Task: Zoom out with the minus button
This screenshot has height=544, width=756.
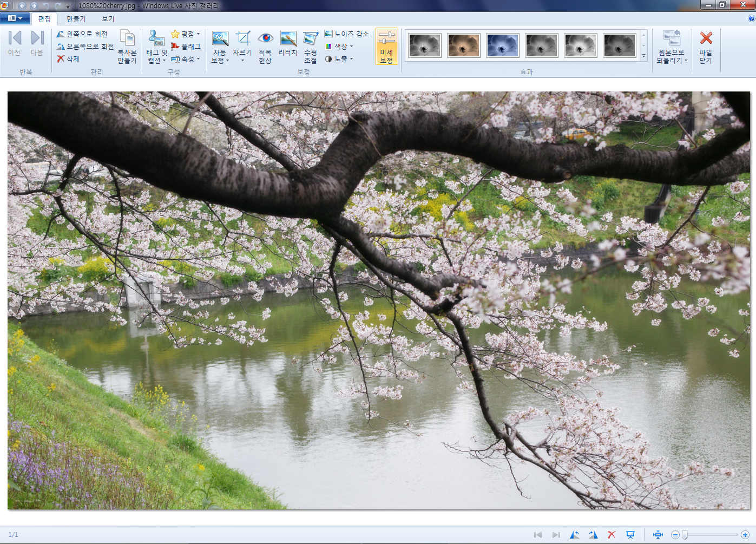Action: point(675,535)
